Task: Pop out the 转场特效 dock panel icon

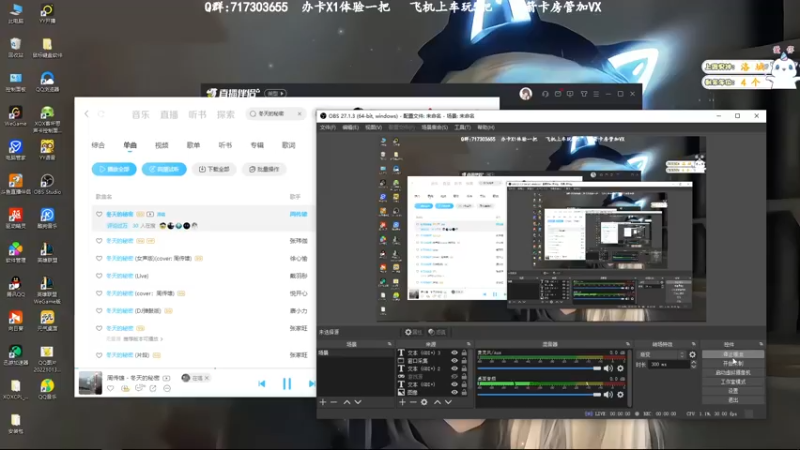Action: (693, 344)
